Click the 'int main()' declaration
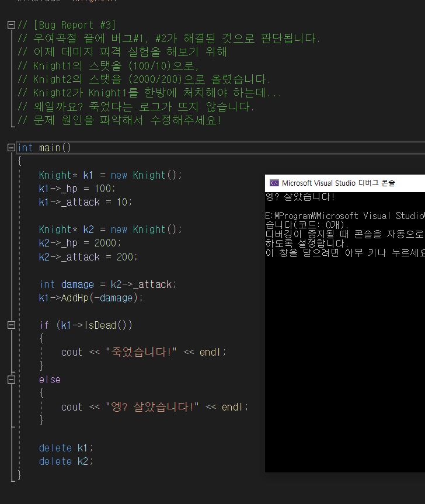This screenshot has width=425, height=504. coord(44,148)
